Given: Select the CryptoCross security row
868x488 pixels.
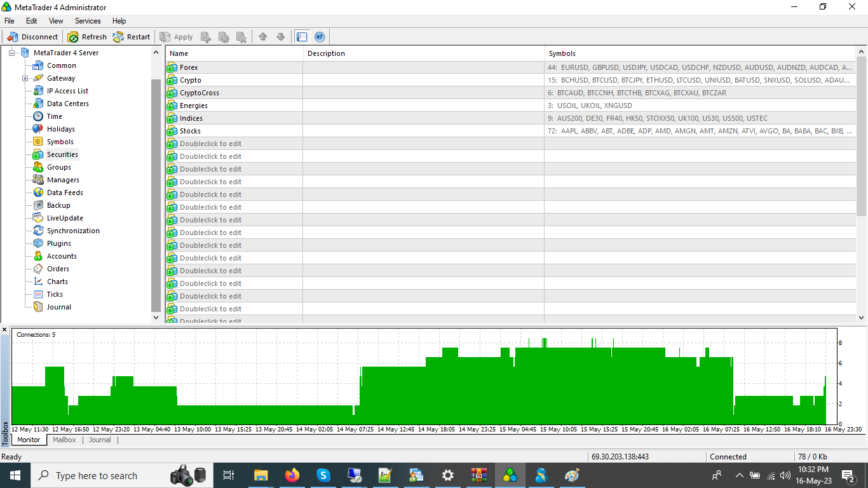Looking at the screenshot, I should (x=511, y=93).
